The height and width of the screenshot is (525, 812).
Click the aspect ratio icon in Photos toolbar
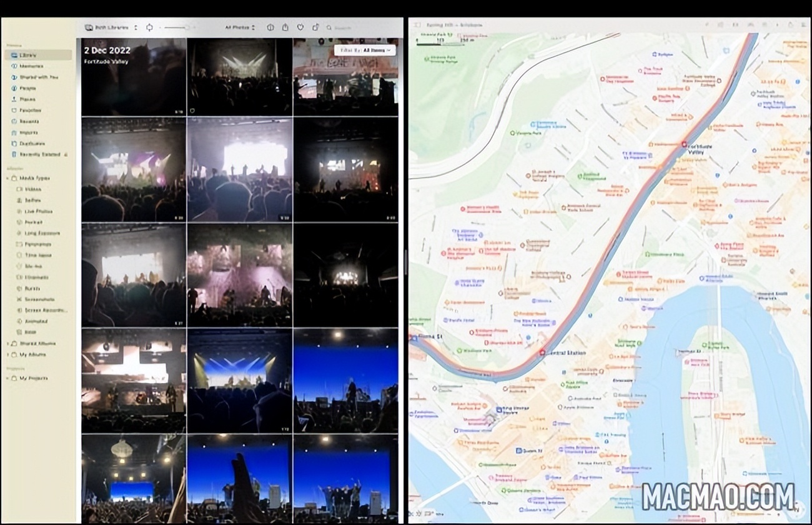[149, 27]
